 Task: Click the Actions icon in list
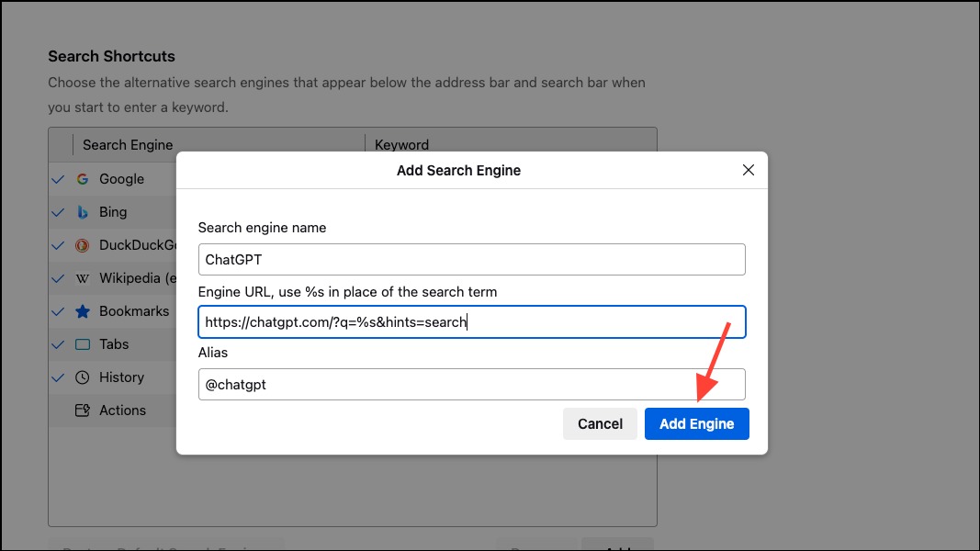coord(83,410)
